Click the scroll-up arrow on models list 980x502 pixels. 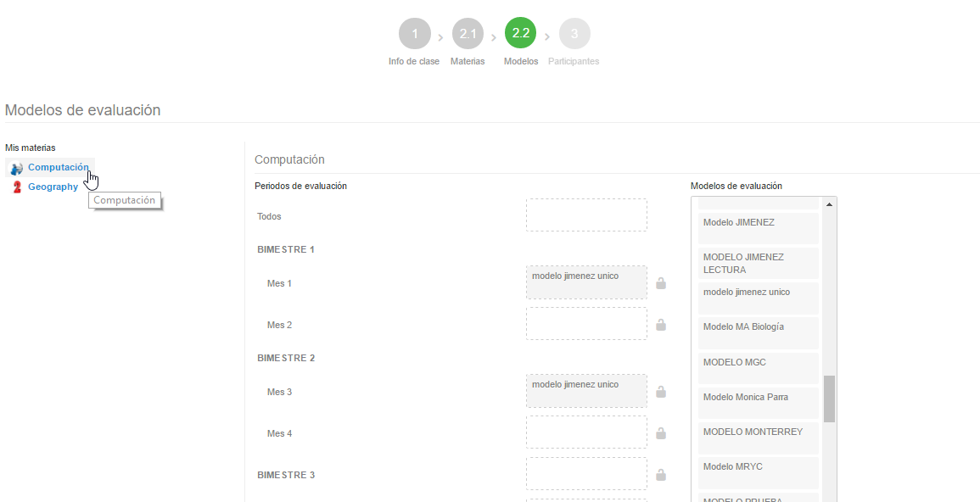click(828, 204)
